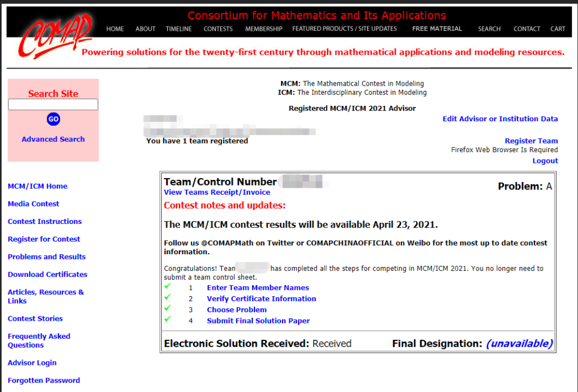Click the 'Contest notes and updates:' heading
The height and width of the screenshot is (392, 578).
click(x=225, y=205)
